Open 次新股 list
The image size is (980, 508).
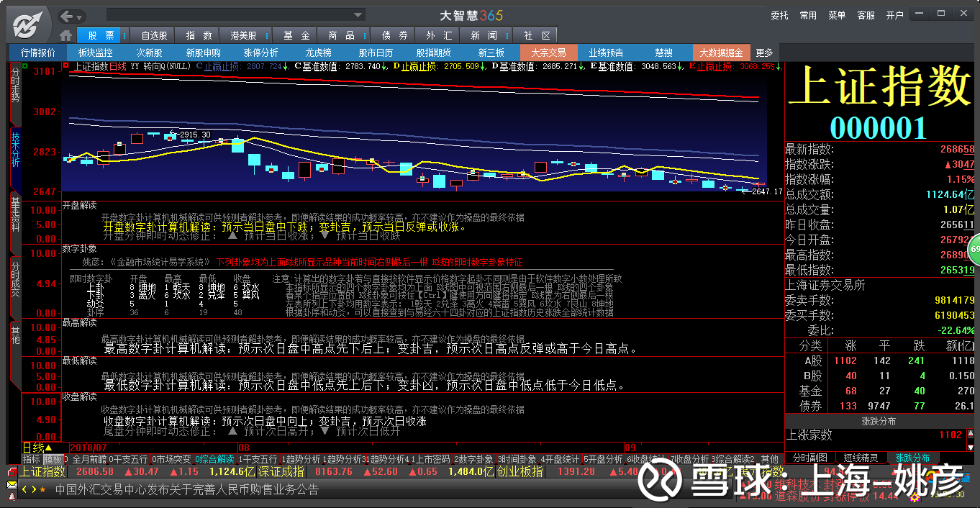[x=150, y=53]
